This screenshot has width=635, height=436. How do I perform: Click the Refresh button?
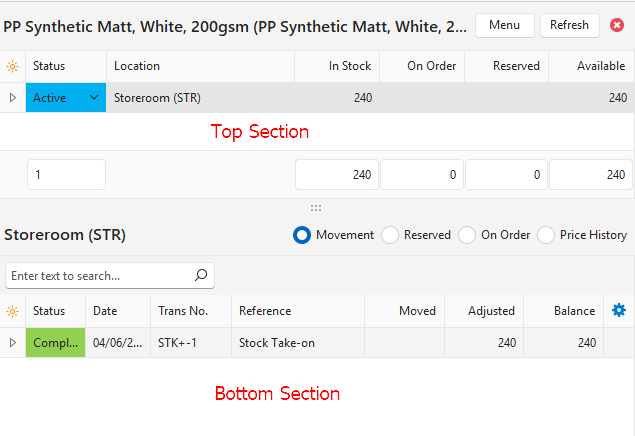point(569,25)
